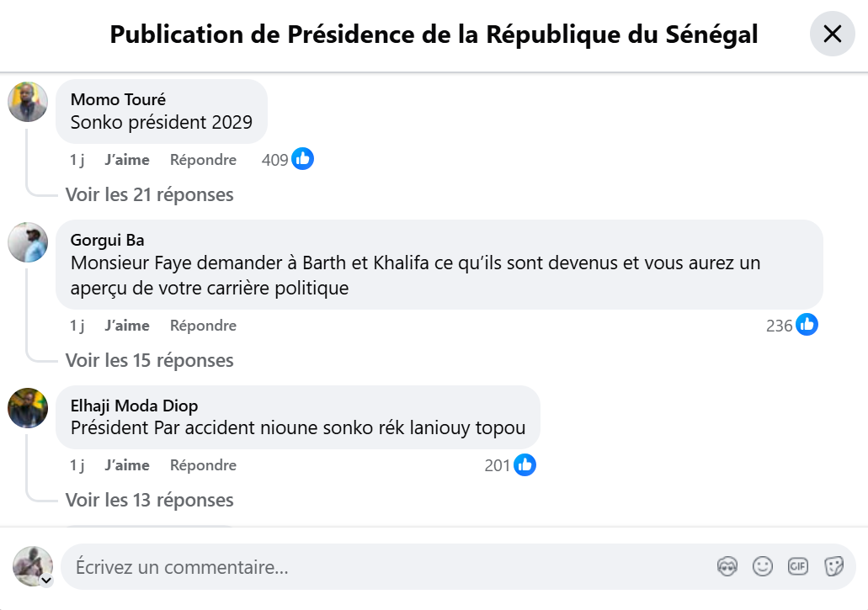Expand Voir les 15 réponses
The image size is (868, 610).
(x=150, y=361)
